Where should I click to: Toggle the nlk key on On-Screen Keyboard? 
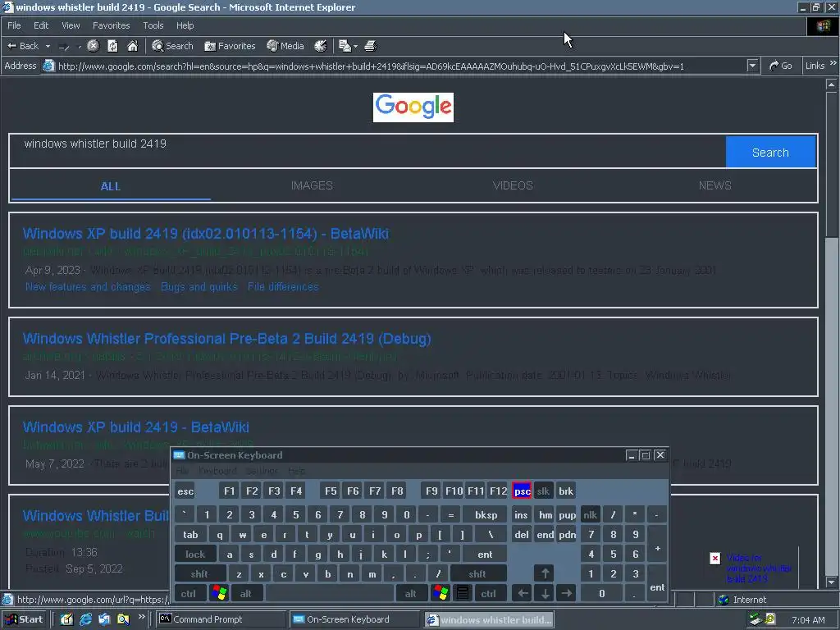coord(591,515)
